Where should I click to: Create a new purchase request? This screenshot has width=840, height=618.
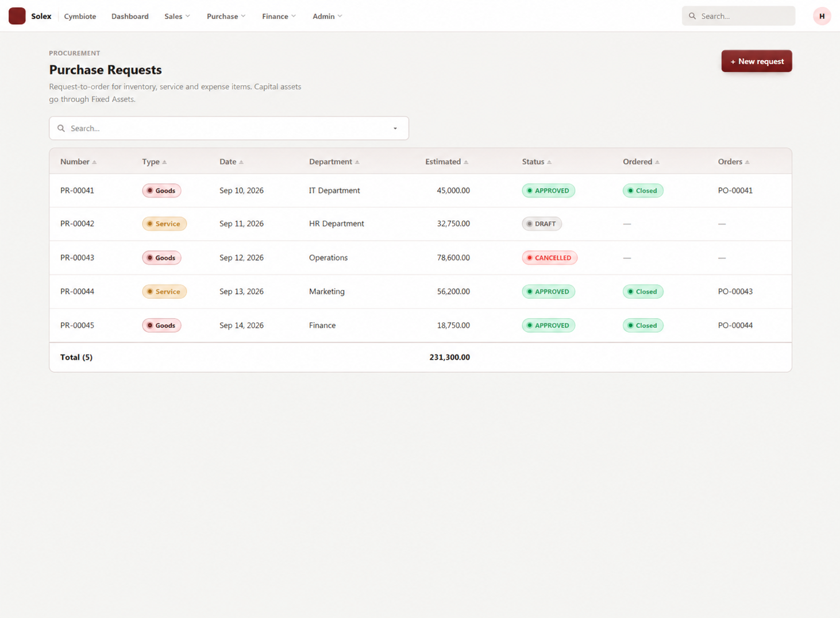pos(757,61)
